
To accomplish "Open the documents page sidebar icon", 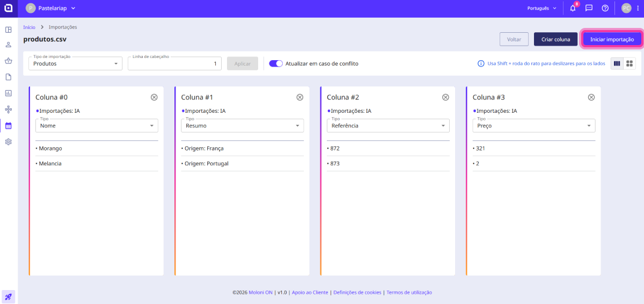I will tap(9, 77).
